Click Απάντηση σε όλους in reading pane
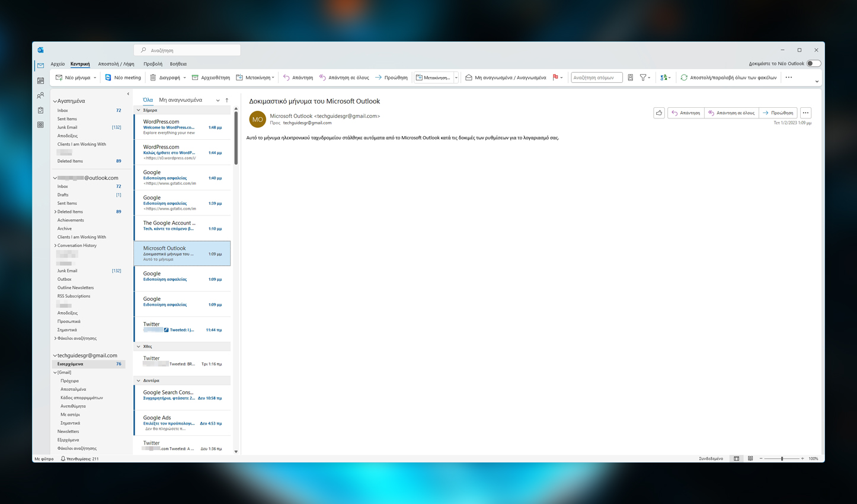857x504 pixels. pos(731,113)
